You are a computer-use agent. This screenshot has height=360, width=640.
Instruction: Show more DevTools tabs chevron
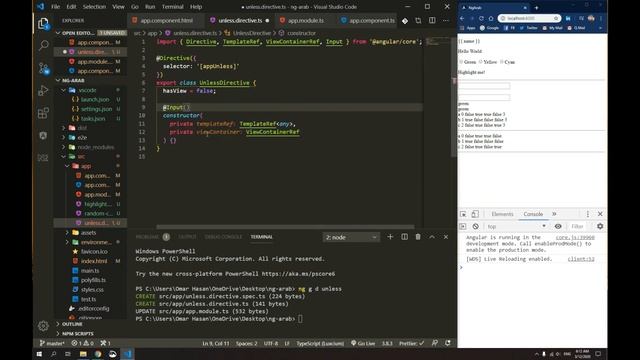[x=554, y=214]
